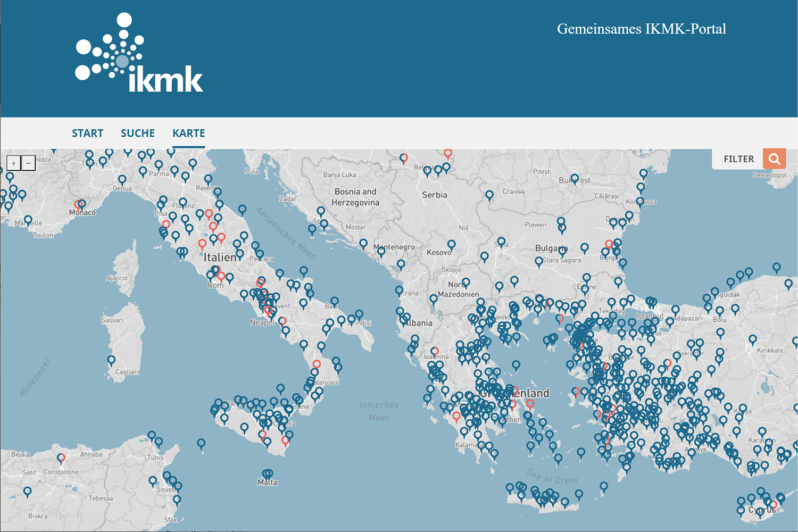Select the blue pin at Bukarest
The image size is (798, 532).
point(575,178)
